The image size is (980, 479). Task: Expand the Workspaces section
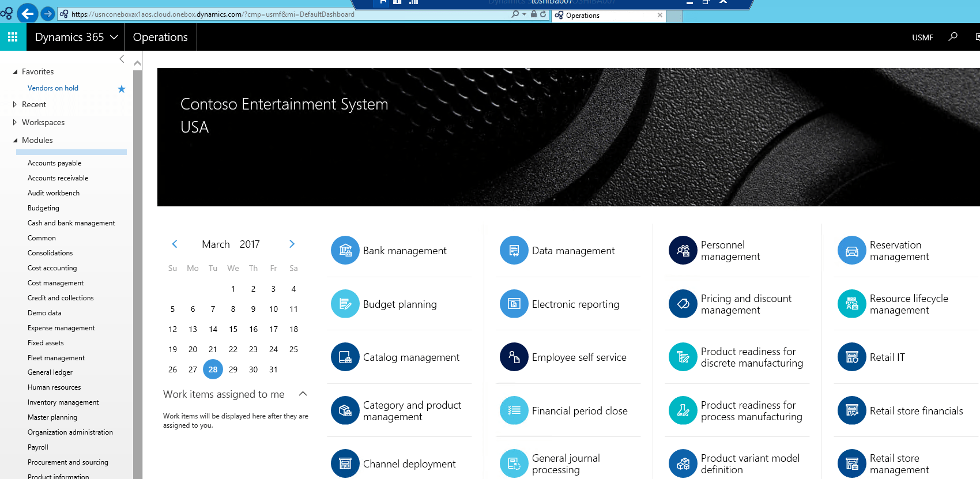click(15, 122)
